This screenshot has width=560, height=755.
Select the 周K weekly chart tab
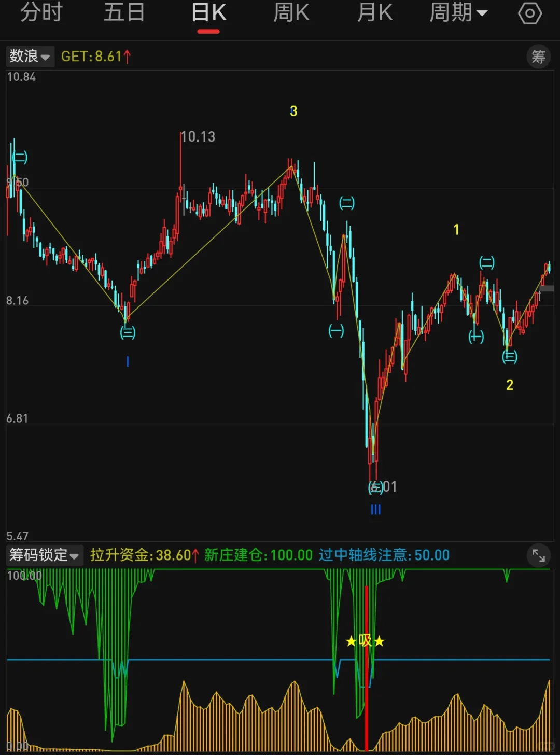tap(290, 13)
